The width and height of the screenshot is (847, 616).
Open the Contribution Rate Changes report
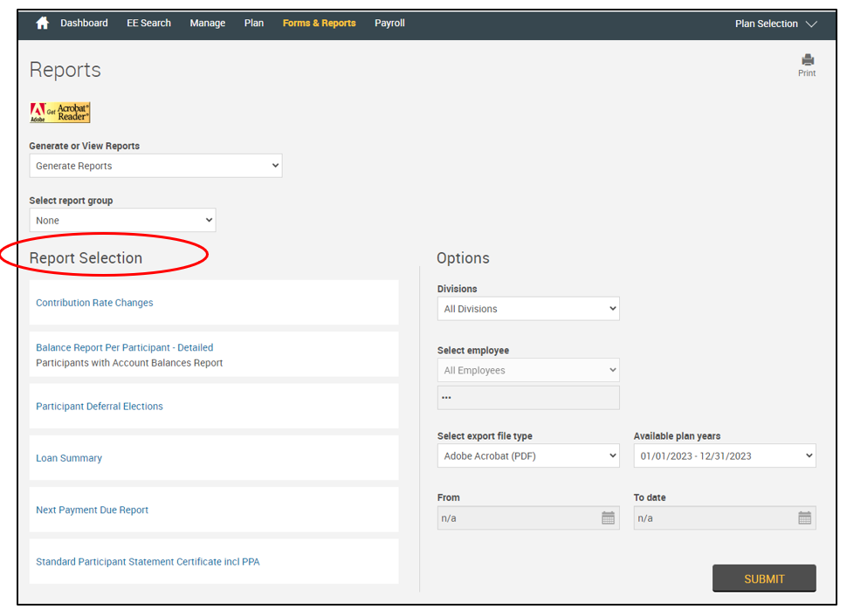point(94,303)
